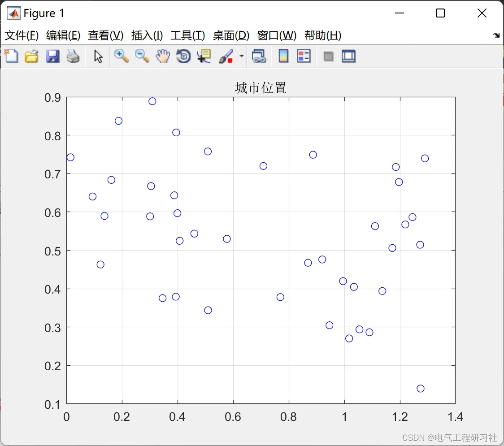Click the Hide Plot Tools icon
504x446 pixels.
tap(328, 56)
